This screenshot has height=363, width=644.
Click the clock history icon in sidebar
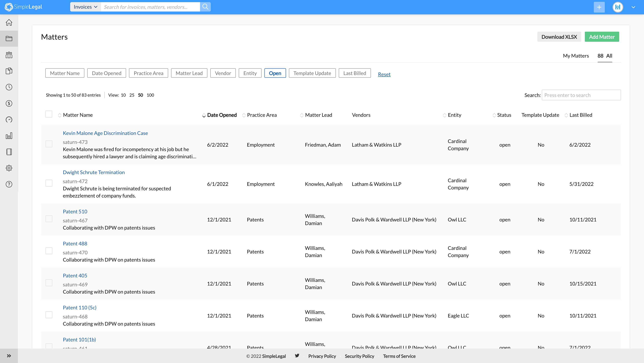9,87
